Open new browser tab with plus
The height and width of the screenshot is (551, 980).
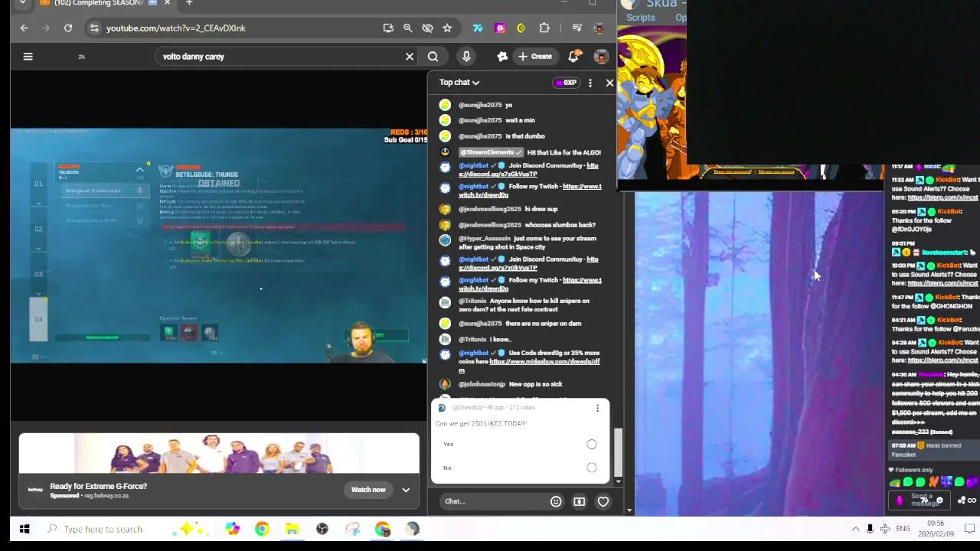pyautogui.click(x=189, y=3)
